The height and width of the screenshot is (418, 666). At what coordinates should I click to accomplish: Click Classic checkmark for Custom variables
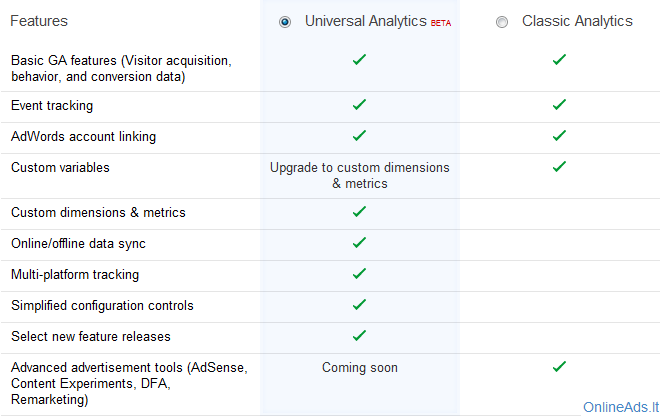tap(559, 167)
